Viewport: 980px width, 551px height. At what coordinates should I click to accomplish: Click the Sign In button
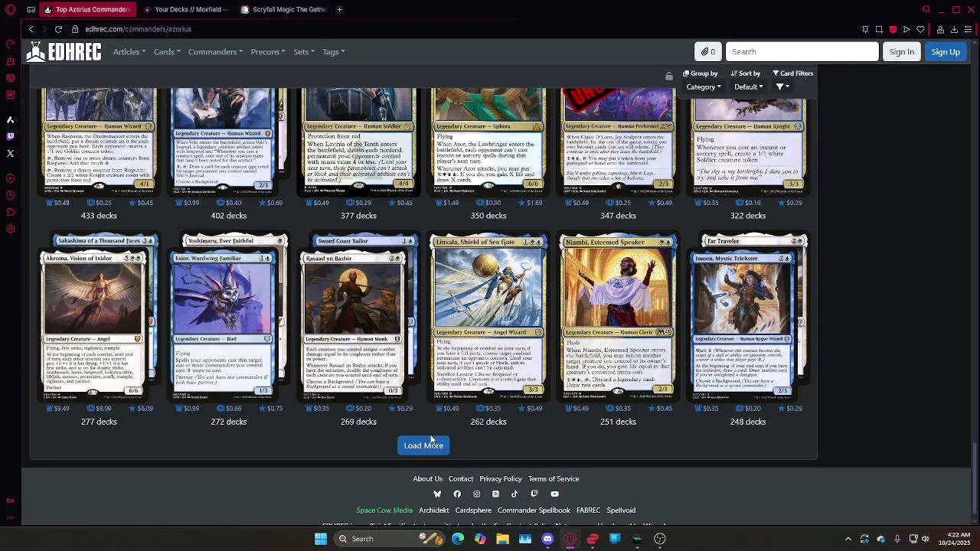point(901,51)
